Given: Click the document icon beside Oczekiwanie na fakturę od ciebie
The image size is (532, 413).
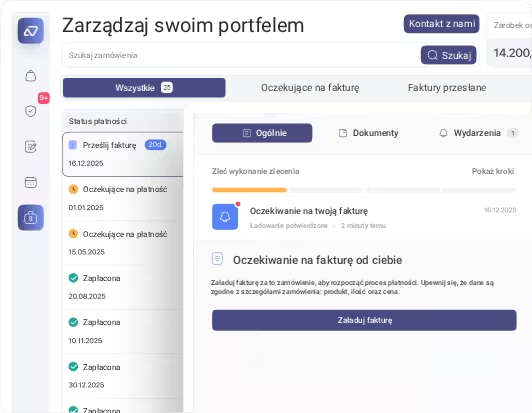Looking at the screenshot, I should click(x=217, y=259).
